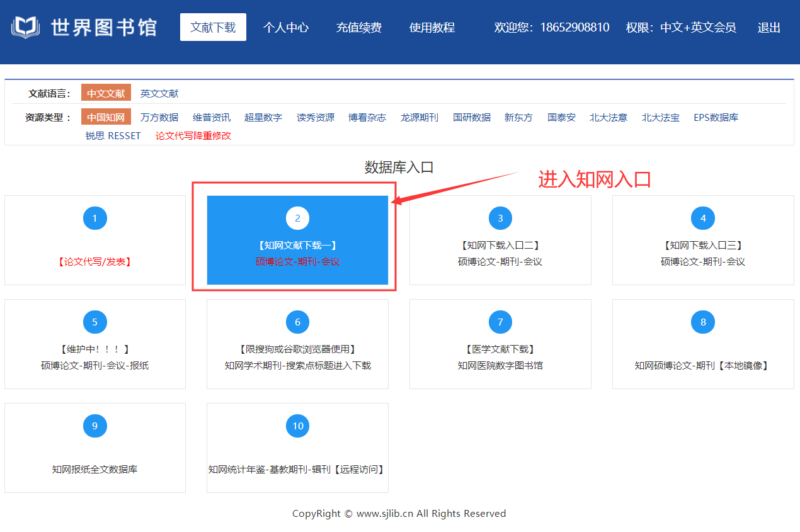This screenshot has height=532, width=800.
Task: Select EPS数据库 resource type
Action: coord(716,117)
